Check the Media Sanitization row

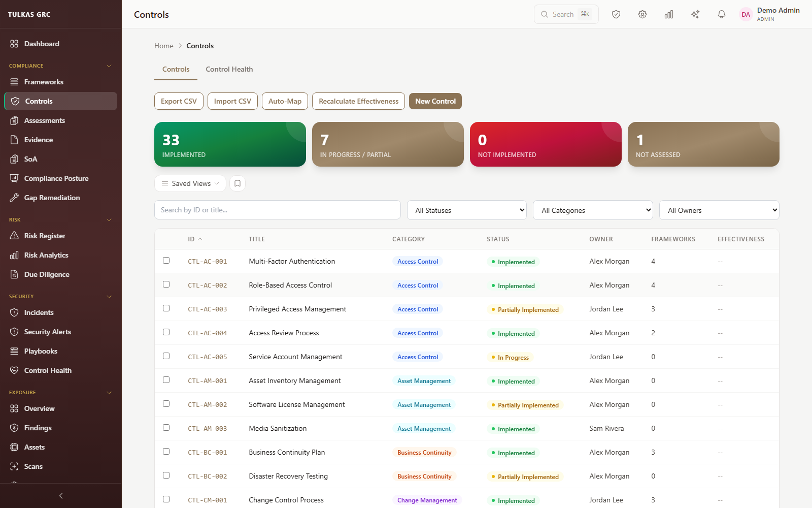point(166,428)
